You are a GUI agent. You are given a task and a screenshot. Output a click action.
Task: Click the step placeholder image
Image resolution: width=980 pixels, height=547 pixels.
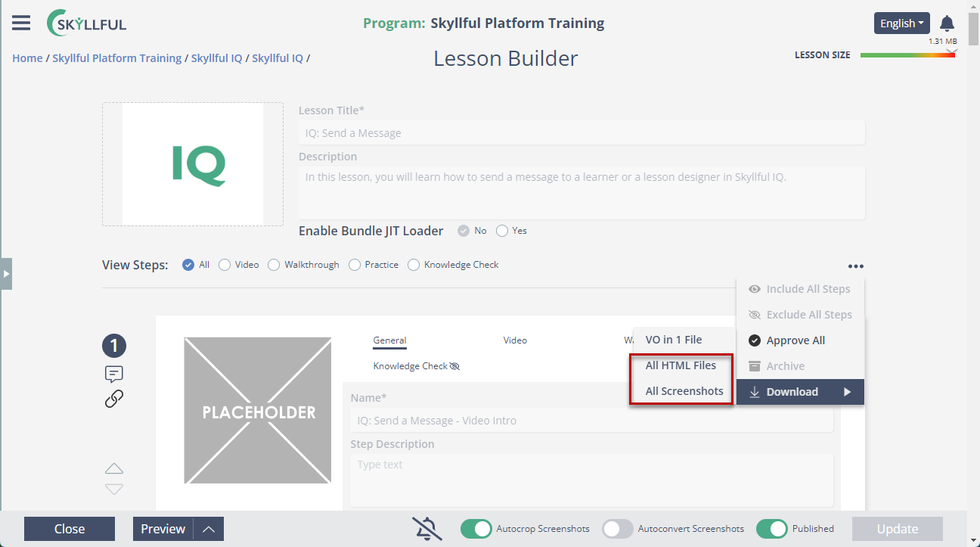258,410
